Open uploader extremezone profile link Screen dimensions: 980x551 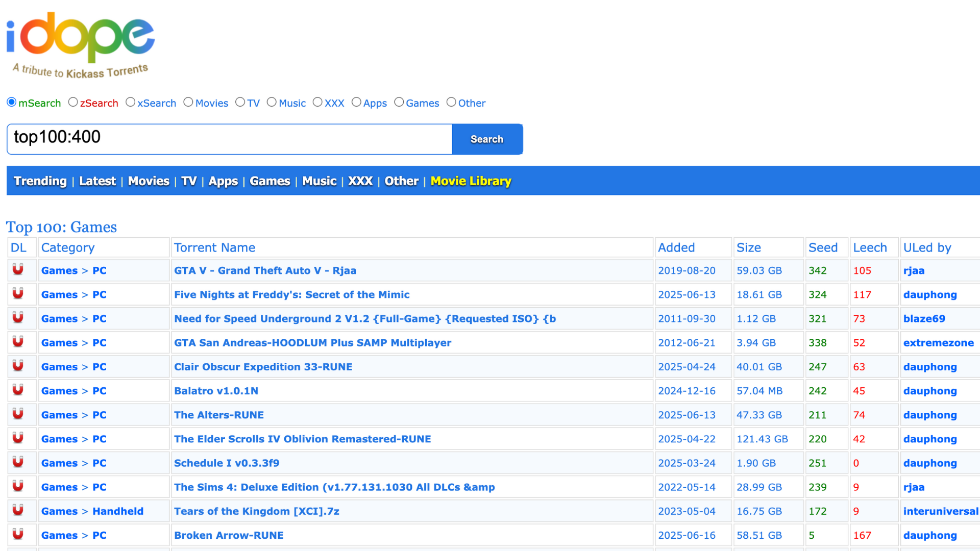click(938, 343)
